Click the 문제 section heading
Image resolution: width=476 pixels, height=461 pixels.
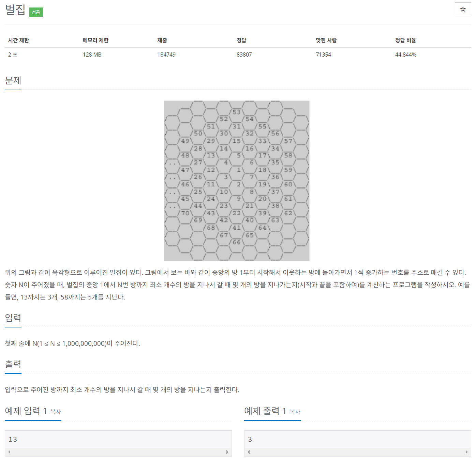pyautogui.click(x=13, y=81)
